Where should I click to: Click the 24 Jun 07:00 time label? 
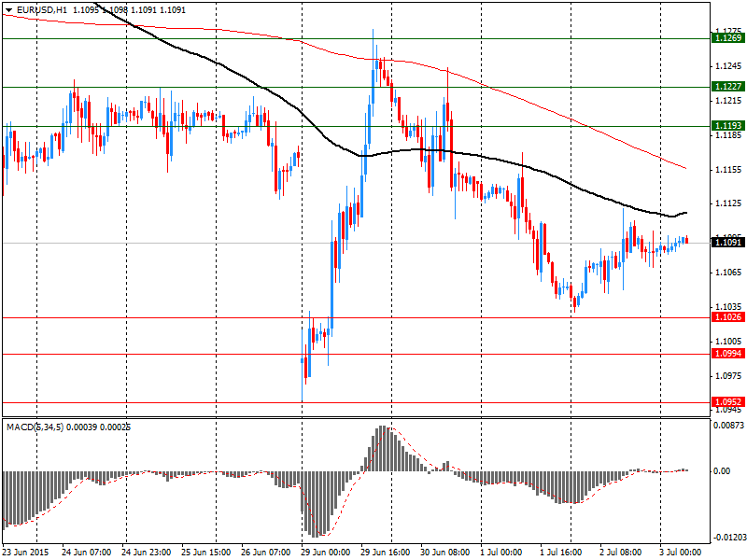87,553
